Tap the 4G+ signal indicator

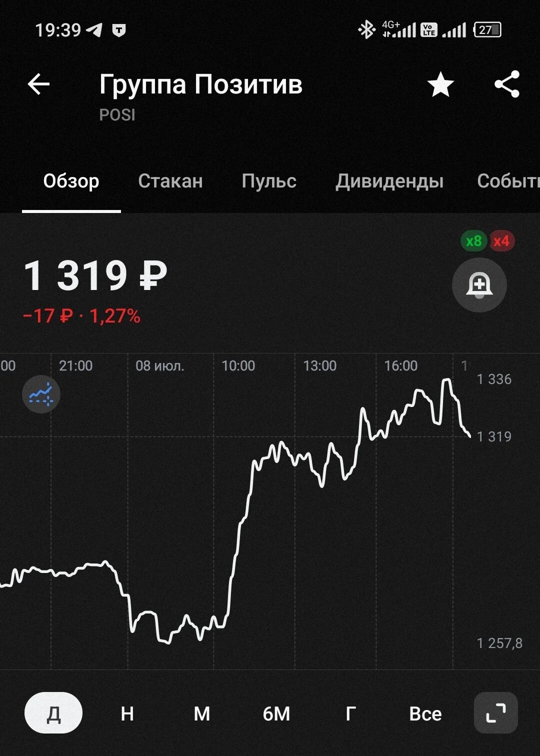pyautogui.click(x=398, y=29)
